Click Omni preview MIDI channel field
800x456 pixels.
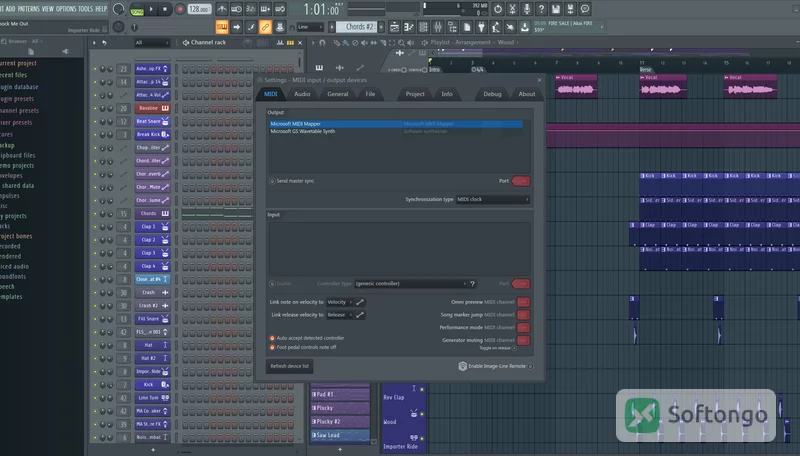[x=523, y=302]
